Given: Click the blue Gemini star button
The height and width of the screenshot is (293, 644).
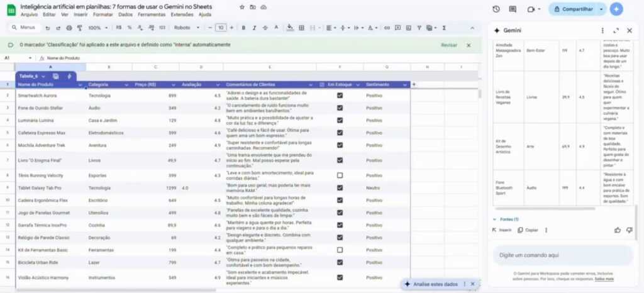Looking at the screenshot, I should coord(616,9).
